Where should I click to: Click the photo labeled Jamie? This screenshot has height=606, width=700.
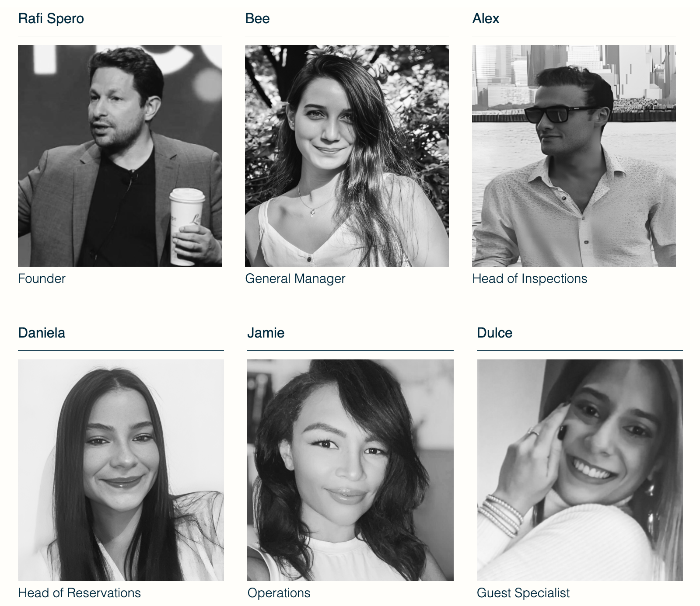point(350,470)
